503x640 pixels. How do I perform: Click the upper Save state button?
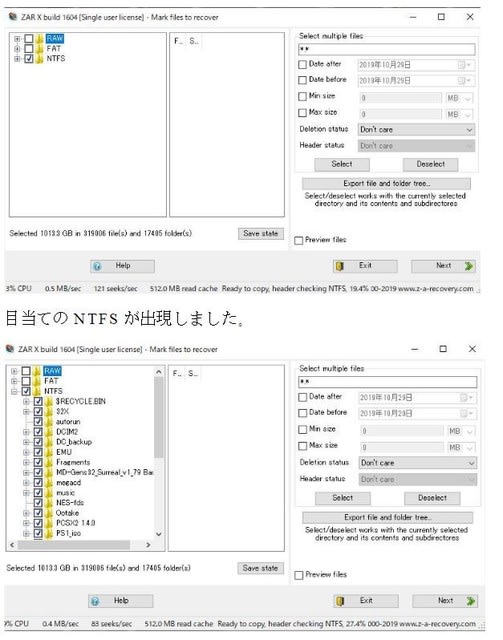260,233
